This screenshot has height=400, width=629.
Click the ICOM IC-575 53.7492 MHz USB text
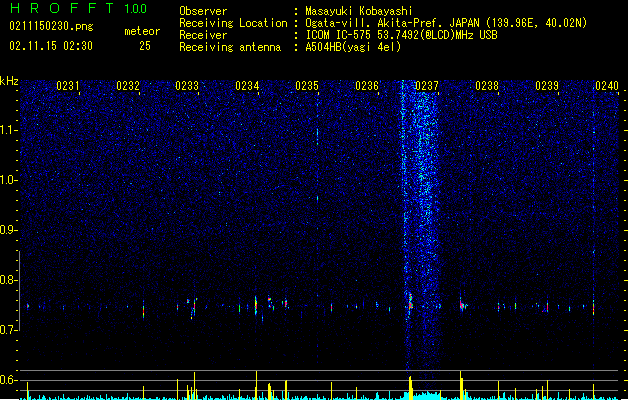pos(402,35)
